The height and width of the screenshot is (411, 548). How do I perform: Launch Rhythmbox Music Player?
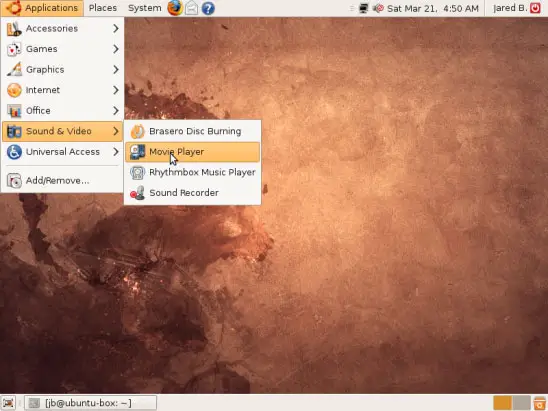(x=193, y=172)
